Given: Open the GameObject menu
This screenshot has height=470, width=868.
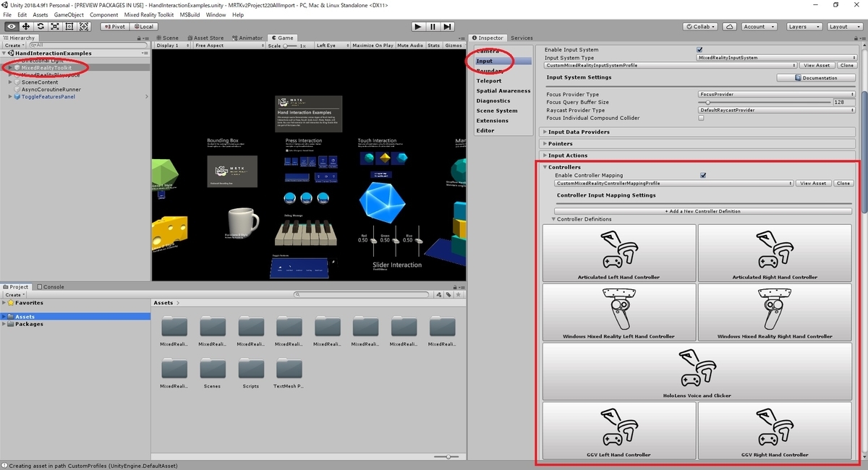Looking at the screenshot, I should click(x=69, y=14).
